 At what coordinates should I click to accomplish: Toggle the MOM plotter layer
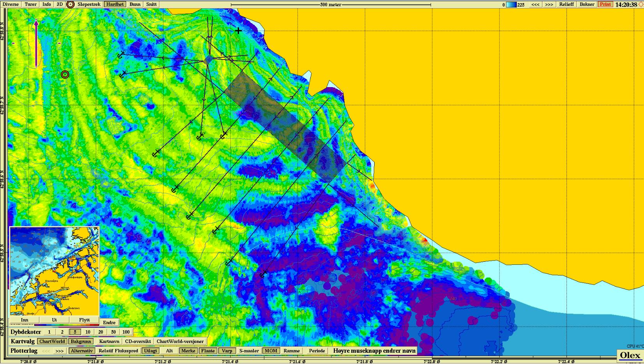pyautogui.click(x=271, y=351)
